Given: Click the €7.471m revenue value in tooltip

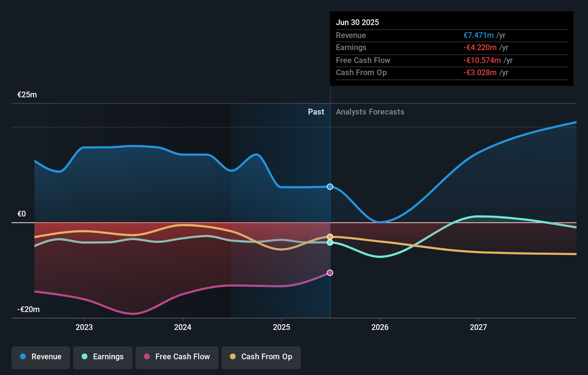Looking at the screenshot, I should coord(478,35).
